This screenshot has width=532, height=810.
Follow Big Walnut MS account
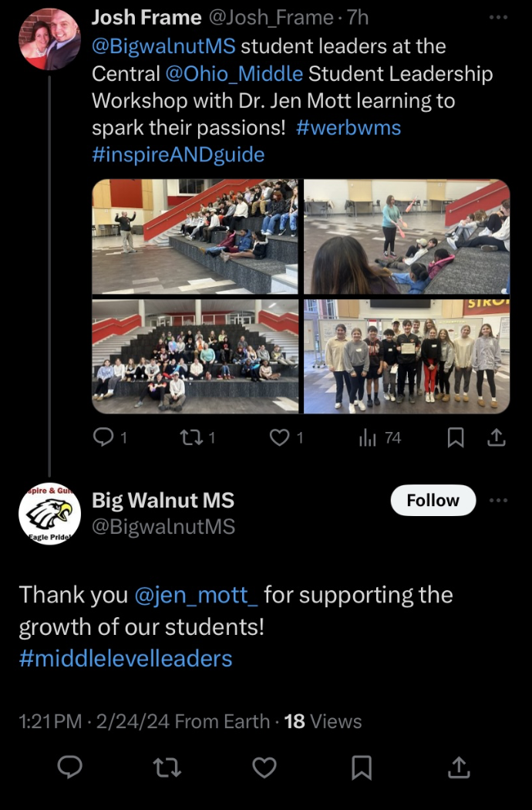pos(433,500)
